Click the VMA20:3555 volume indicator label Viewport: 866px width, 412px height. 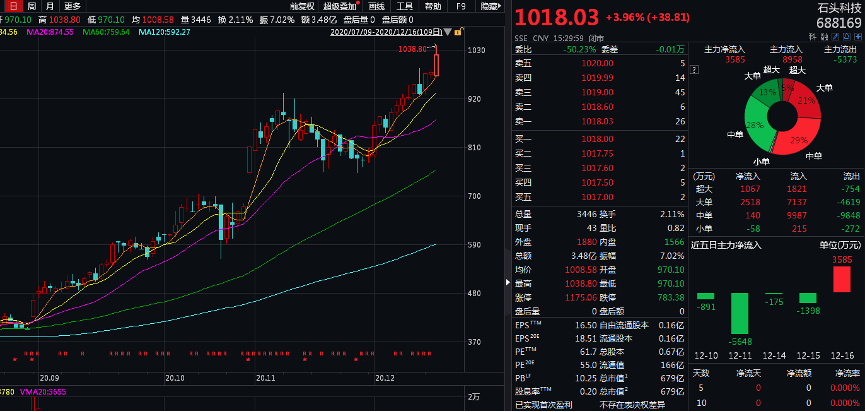[x=43, y=392]
